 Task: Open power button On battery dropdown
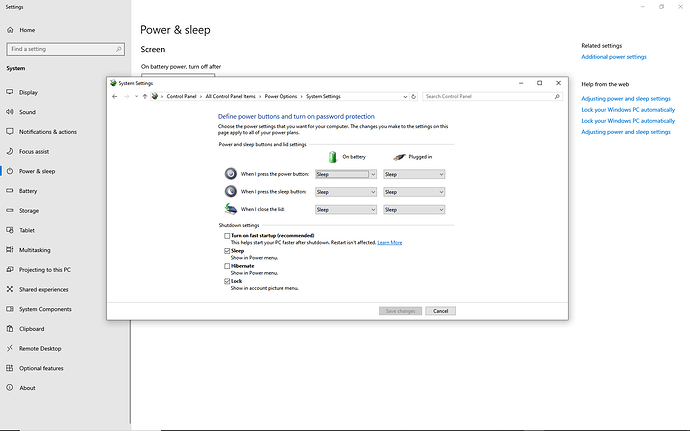coord(346,174)
